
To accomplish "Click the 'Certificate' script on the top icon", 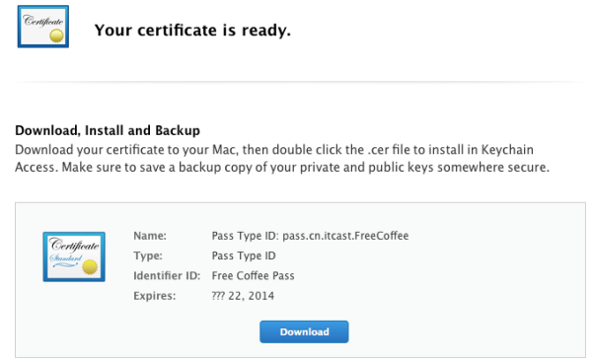I will tap(43, 21).
